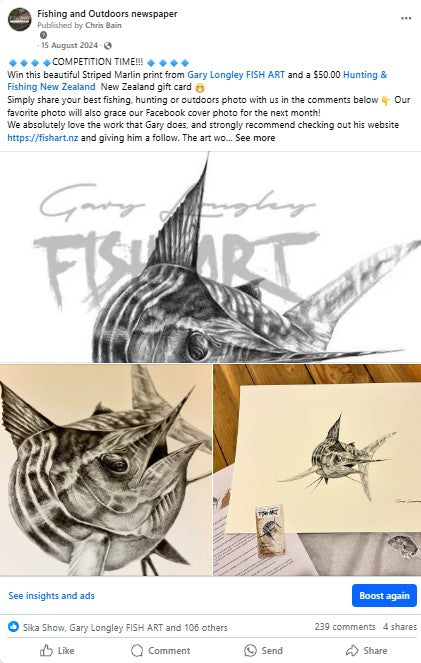Open the three-dot post options menu
This screenshot has height=663, width=421.
(x=406, y=18)
